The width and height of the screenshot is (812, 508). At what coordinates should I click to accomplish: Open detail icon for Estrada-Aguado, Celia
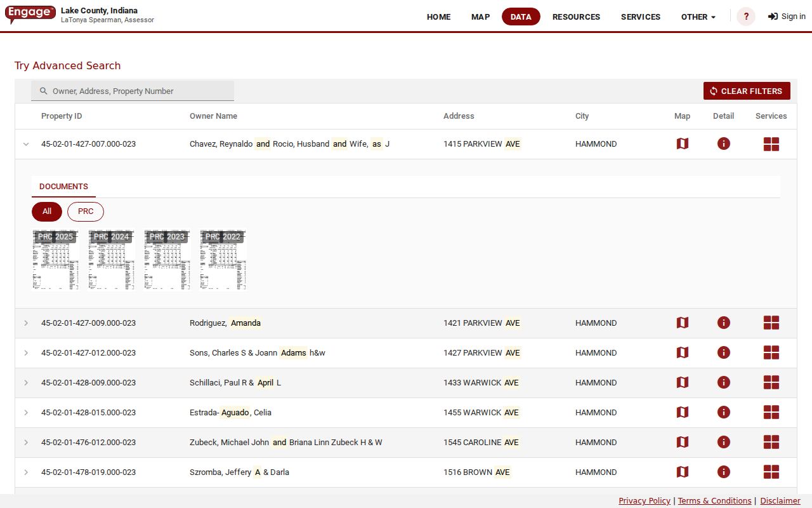723,413
